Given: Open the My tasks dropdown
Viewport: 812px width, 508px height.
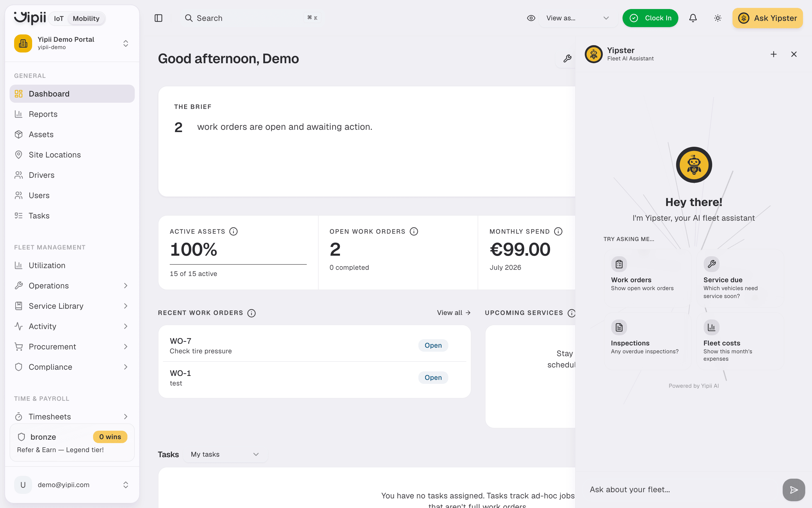Looking at the screenshot, I should (x=225, y=454).
